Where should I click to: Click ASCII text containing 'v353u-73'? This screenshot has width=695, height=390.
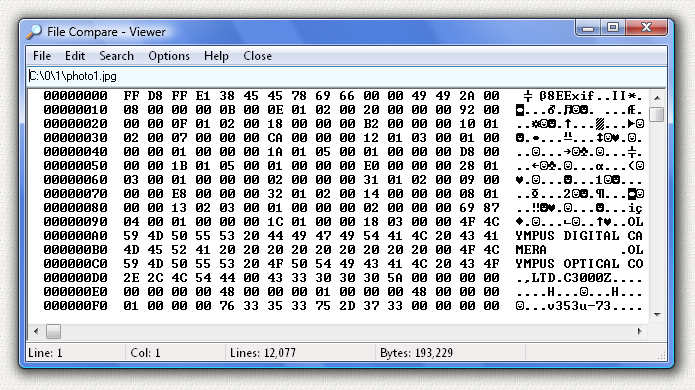[579, 306]
